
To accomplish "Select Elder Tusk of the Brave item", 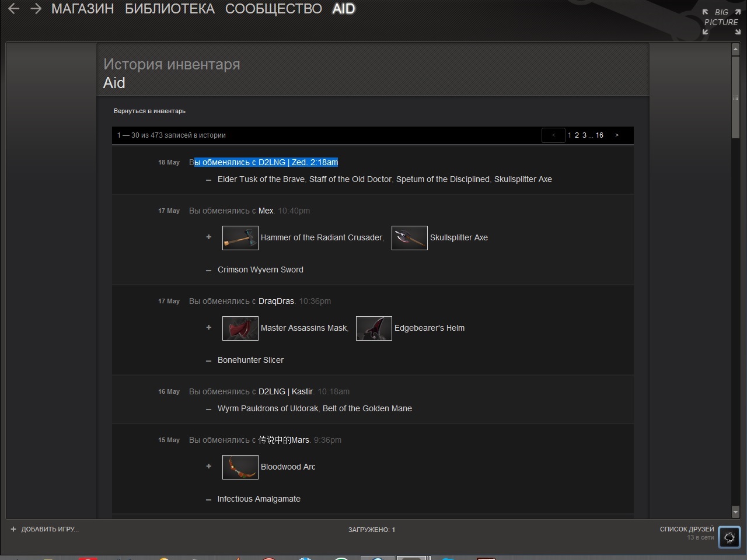I will click(x=261, y=179).
